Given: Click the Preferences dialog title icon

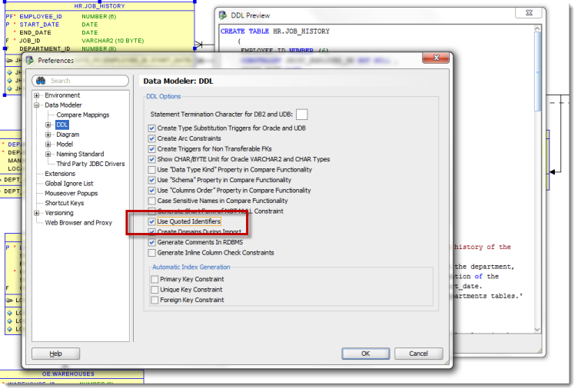Looking at the screenshot, I should pos(30,61).
